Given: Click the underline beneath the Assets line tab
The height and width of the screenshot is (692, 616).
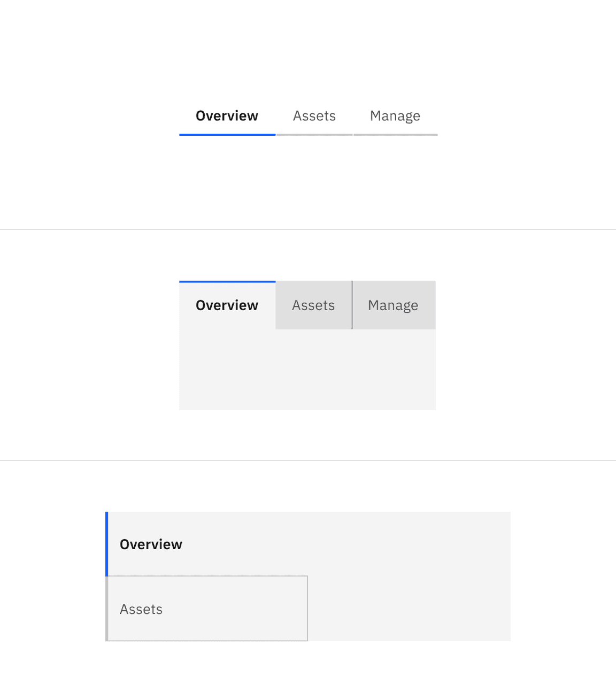Looking at the screenshot, I should pos(314,135).
